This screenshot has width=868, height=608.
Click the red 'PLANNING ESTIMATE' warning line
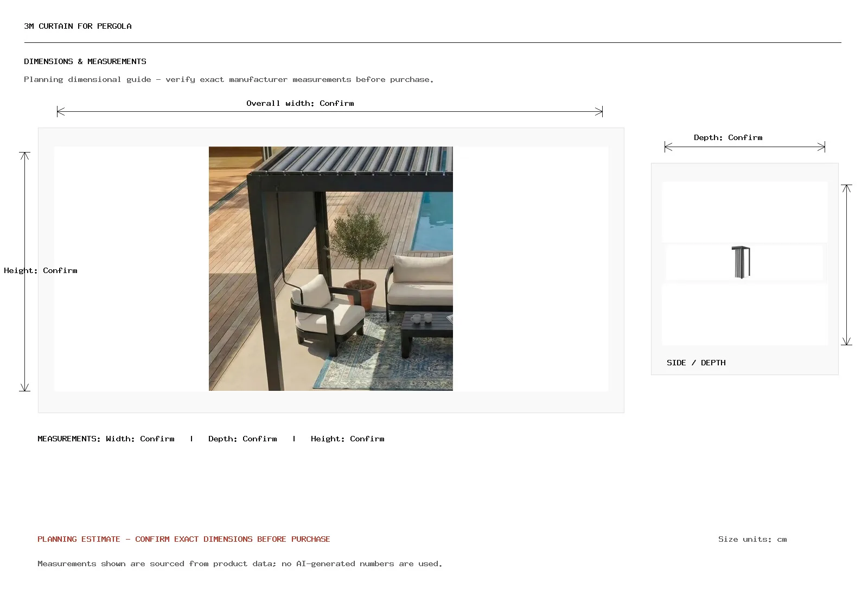pos(184,539)
